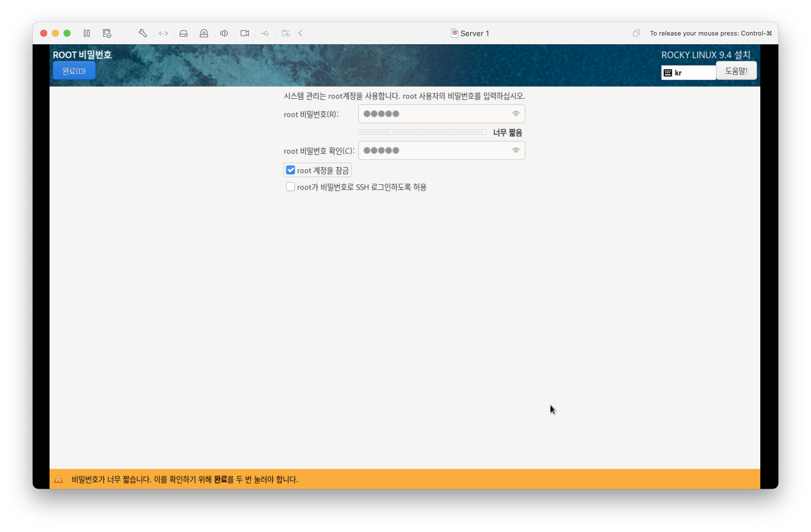The height and width of the screenshot is (532, 811).
Task: Click the sound speaker icon
Action: point(224,33)
